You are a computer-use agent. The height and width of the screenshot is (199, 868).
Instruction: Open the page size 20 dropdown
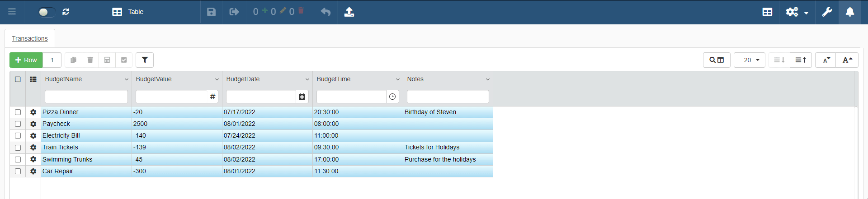click(749, 60)
